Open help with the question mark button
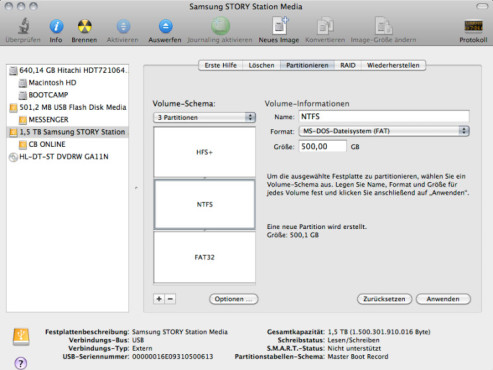The image size is (493, 370). coord(21,363)
